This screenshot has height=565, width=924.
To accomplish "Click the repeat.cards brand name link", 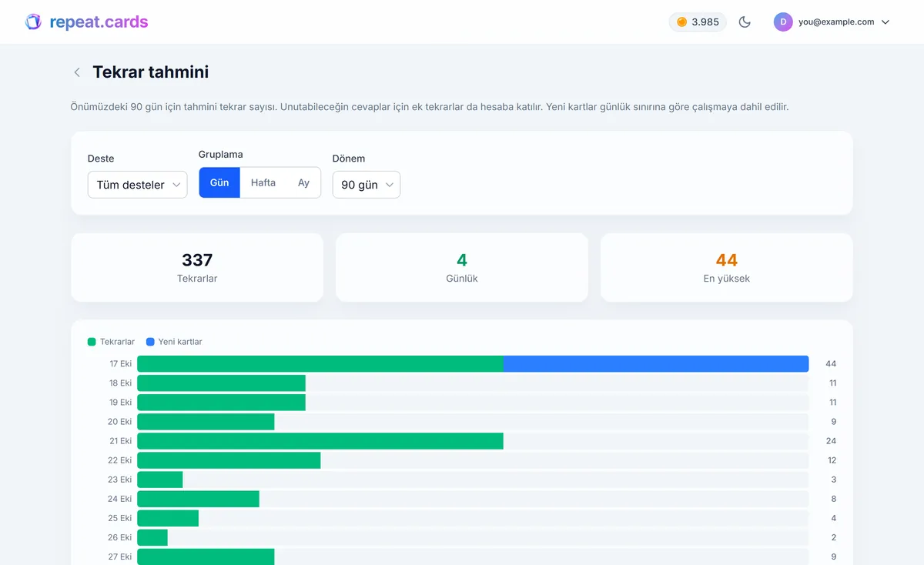I will point(99,22).
